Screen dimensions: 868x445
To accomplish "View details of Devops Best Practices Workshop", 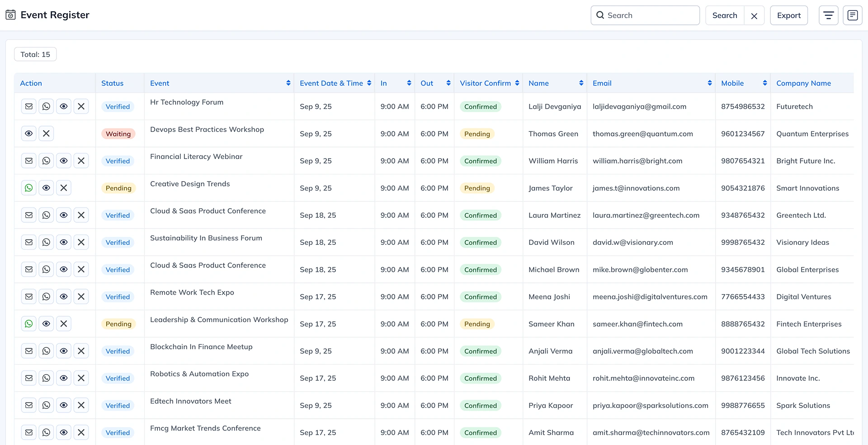I will click(29, 134).
